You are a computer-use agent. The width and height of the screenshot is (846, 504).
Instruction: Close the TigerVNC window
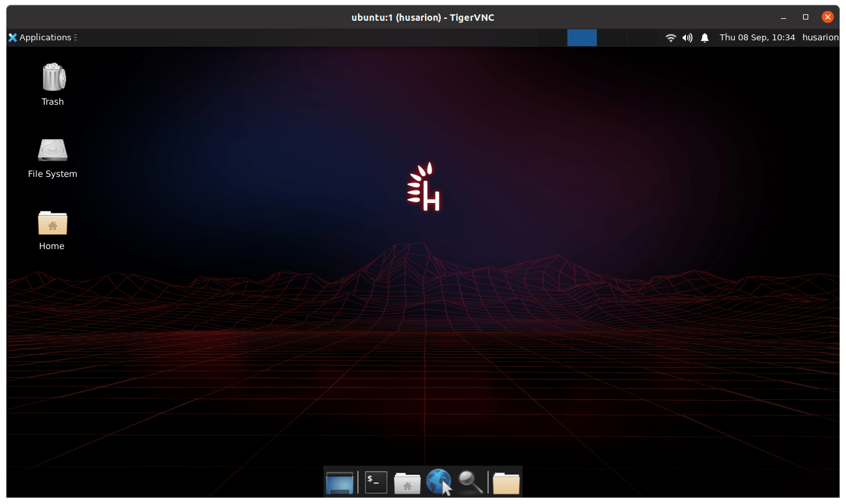[x=828, y=17]
